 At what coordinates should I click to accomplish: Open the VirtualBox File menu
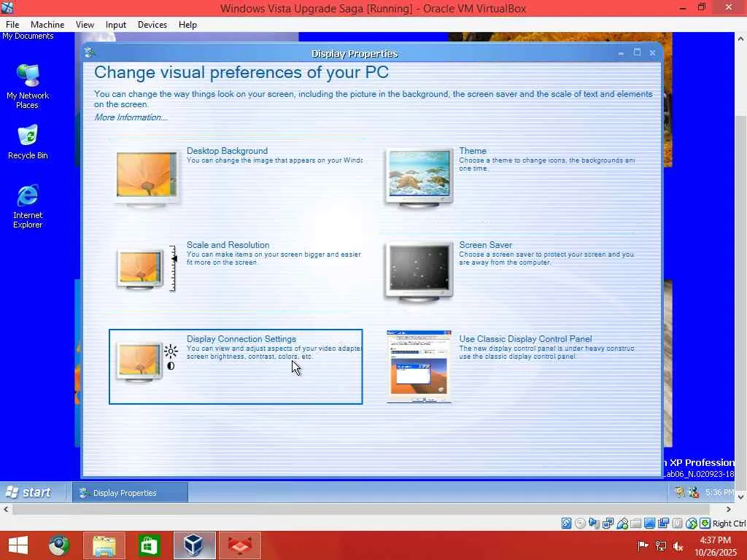12,25
